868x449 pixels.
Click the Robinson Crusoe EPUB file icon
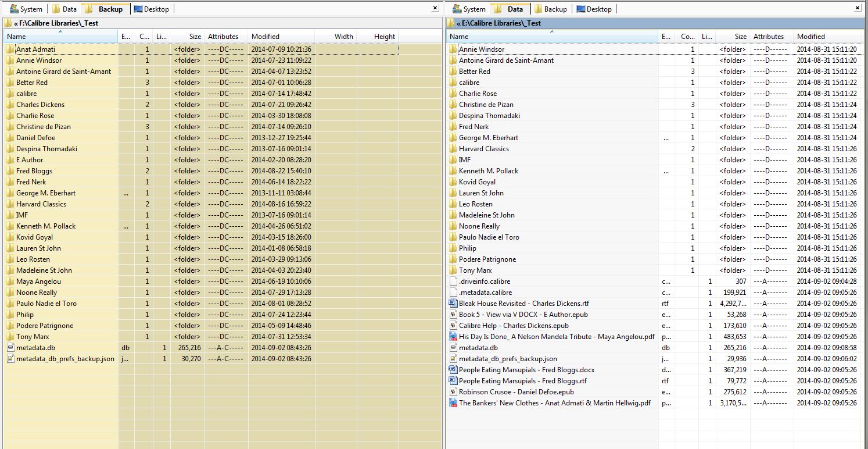coord(453,392)
